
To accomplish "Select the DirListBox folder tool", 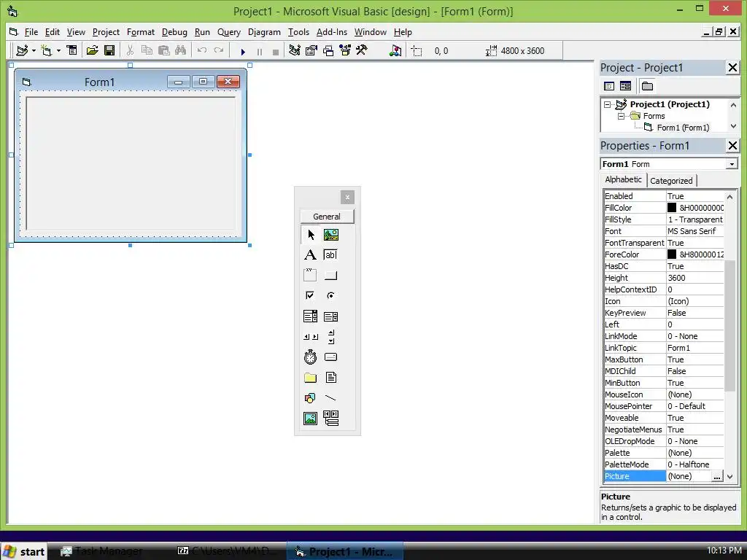I will (311, 378).
